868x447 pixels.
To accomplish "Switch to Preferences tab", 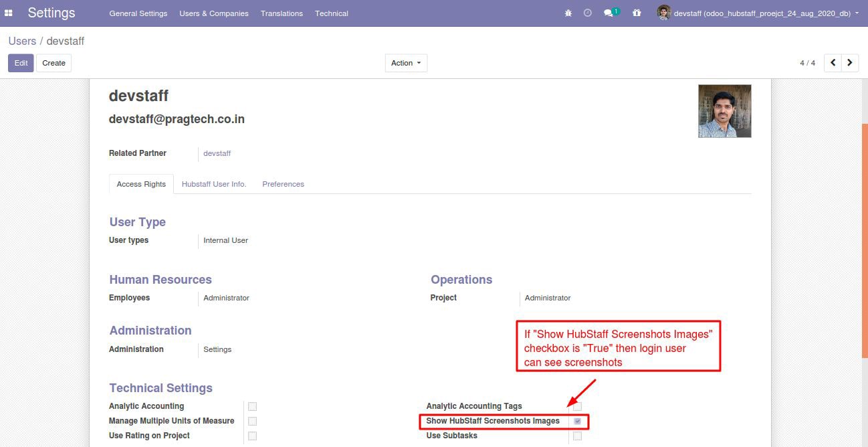I will click(x=283, y=184).
